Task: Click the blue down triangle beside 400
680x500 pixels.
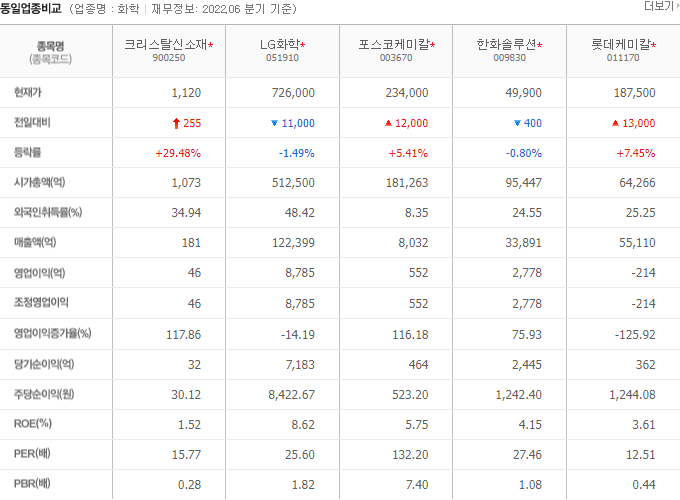Action: (517, 123)
